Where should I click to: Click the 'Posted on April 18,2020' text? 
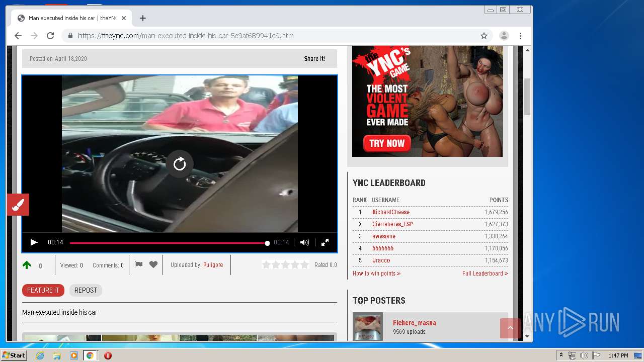[x=58, y=59]
